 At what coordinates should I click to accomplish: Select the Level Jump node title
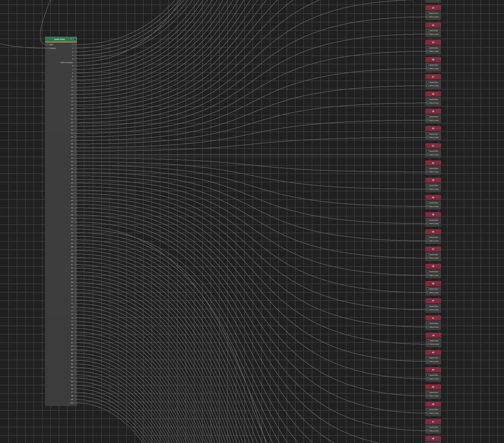[x=59, y=39]
